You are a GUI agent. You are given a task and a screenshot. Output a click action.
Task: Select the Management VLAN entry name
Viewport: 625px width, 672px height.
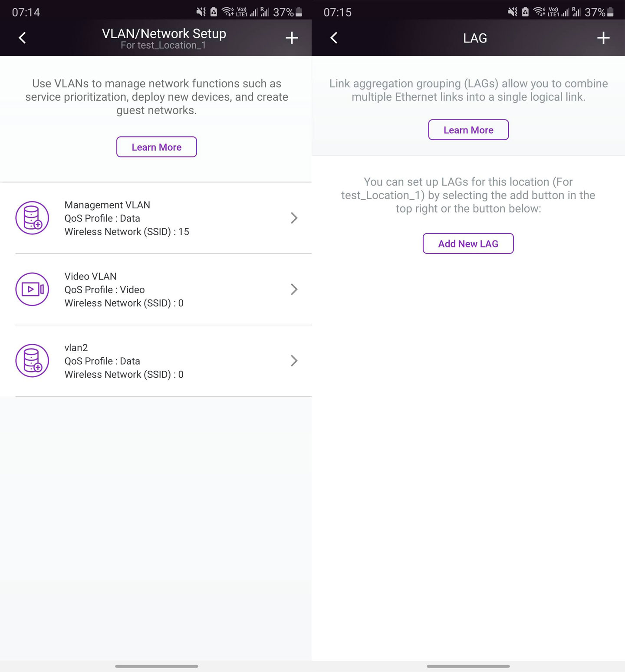pyautogui.click(x=107, y=205)
